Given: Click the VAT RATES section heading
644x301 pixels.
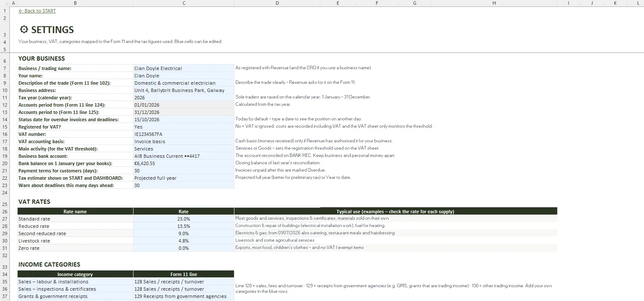Looking at the screenshot, I should tap(34, 202).
